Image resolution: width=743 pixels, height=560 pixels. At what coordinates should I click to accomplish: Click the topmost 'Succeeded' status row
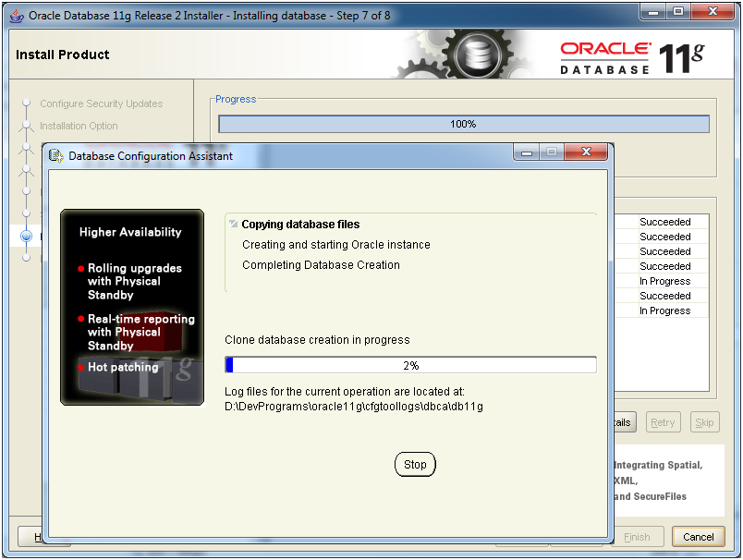pos(664,222)
